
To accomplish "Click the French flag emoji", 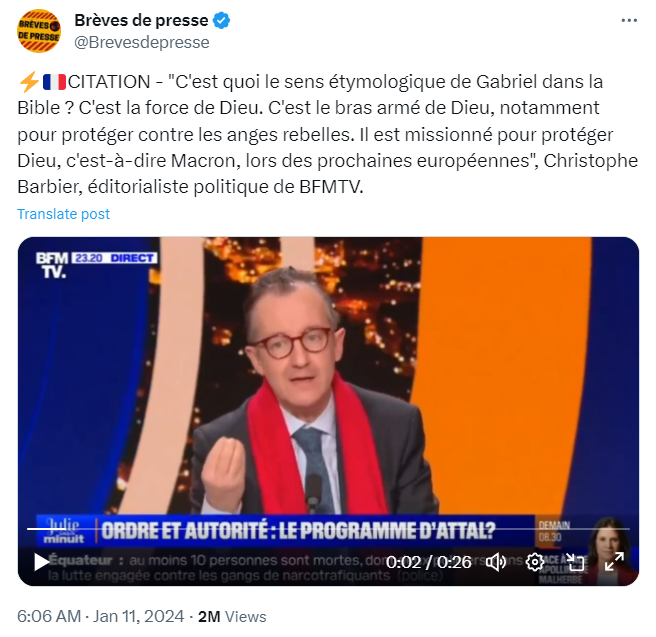I will pyautogui.click(x=54, y=82).
